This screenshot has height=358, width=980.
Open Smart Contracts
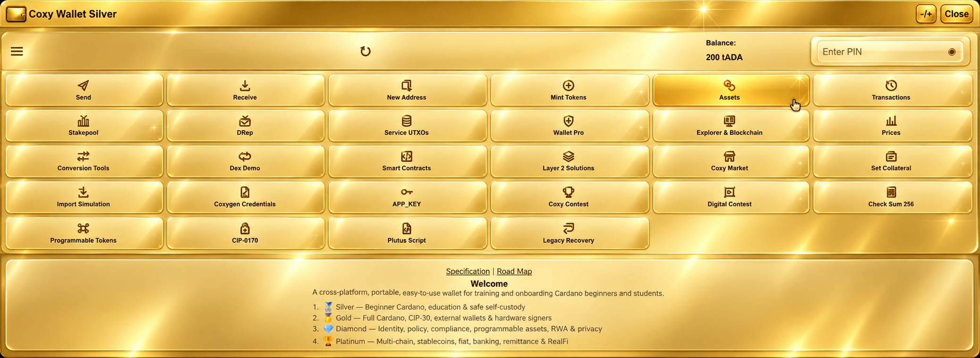(407, 162)
